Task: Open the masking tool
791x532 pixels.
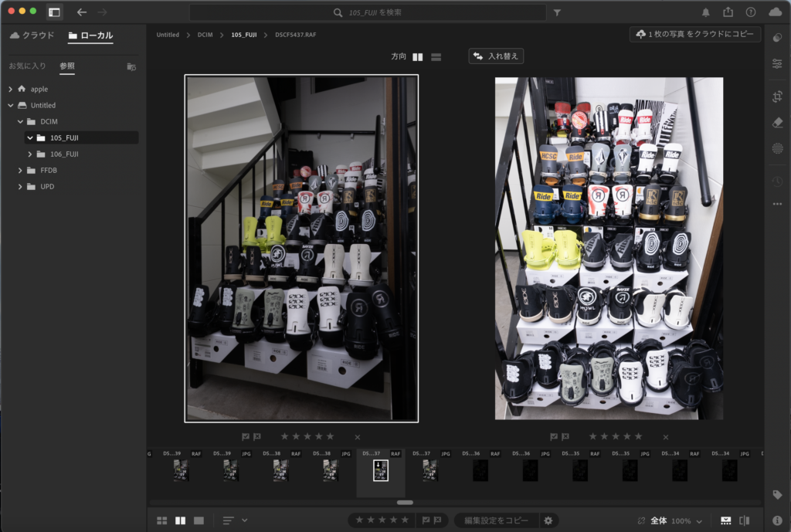Action: (777, 148)
